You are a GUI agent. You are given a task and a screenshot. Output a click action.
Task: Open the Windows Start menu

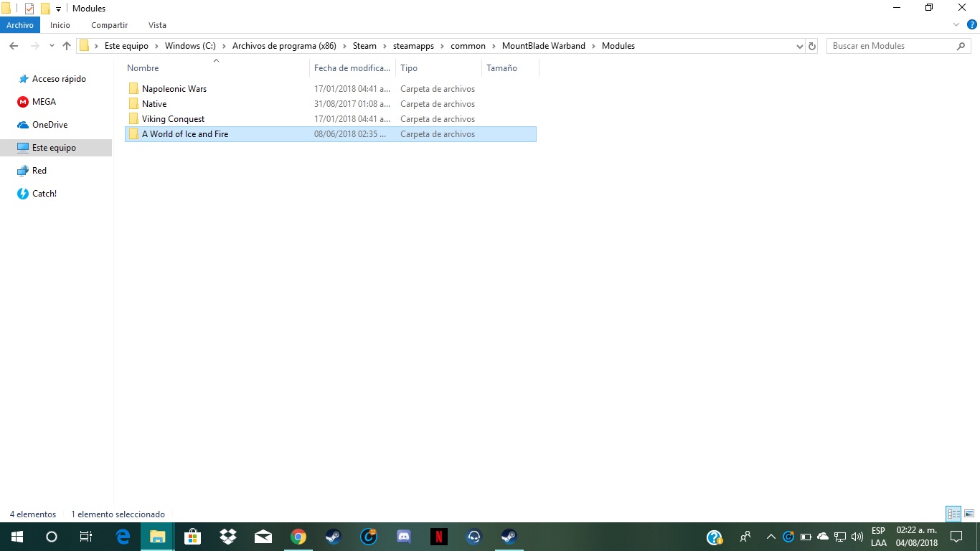17,537
